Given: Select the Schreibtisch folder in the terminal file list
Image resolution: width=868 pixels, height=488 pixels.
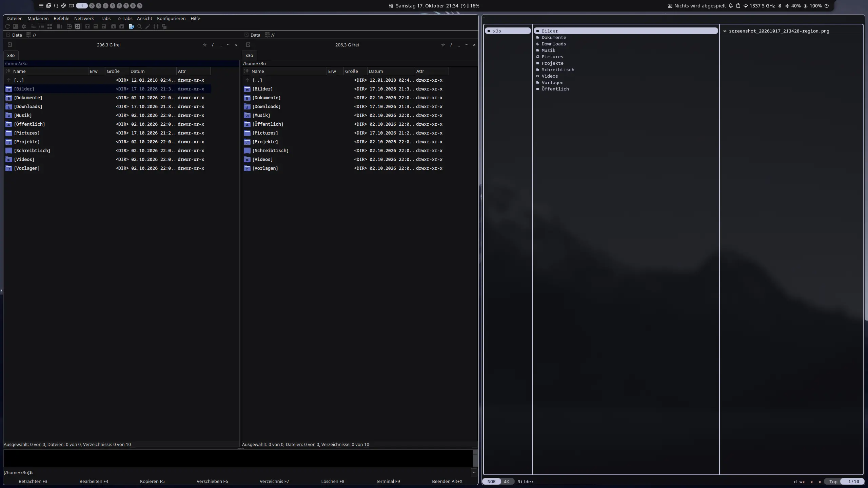Looking at the screenshot, I should 558,69.
